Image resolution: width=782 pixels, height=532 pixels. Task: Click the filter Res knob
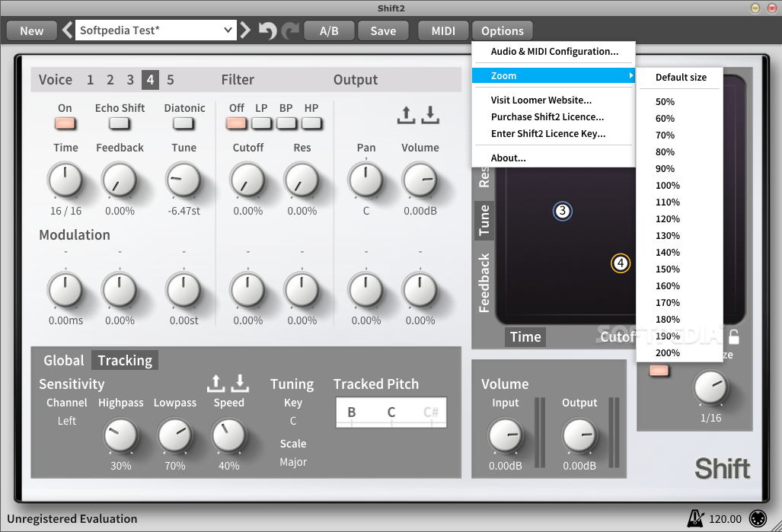click(302, 180)
